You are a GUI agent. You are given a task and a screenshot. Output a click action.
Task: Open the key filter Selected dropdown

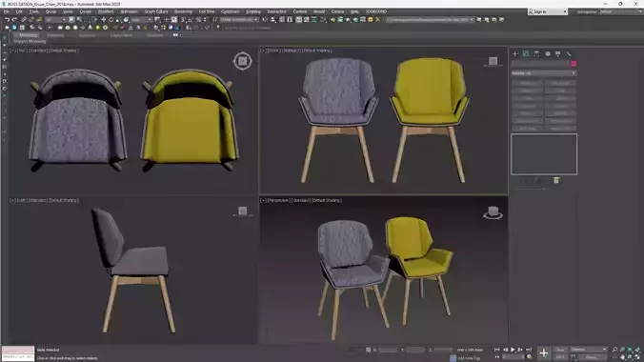click(x=589, y=350)
